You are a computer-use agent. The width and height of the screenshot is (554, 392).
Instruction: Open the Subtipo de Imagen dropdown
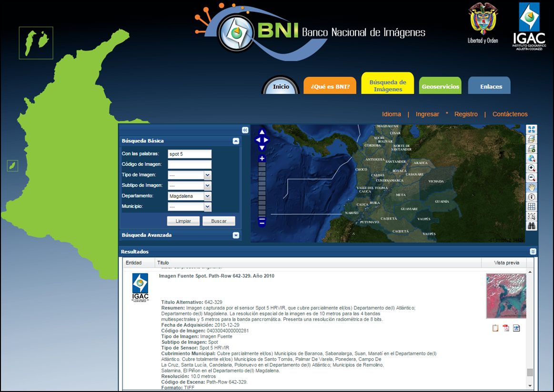(x=207, y=186)
